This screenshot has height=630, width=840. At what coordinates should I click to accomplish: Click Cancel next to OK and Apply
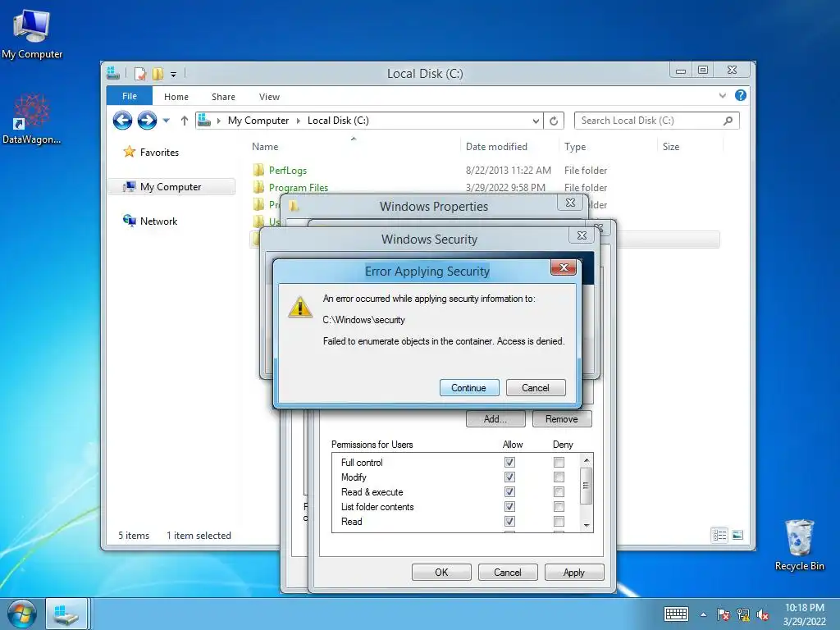coord(507,572)
